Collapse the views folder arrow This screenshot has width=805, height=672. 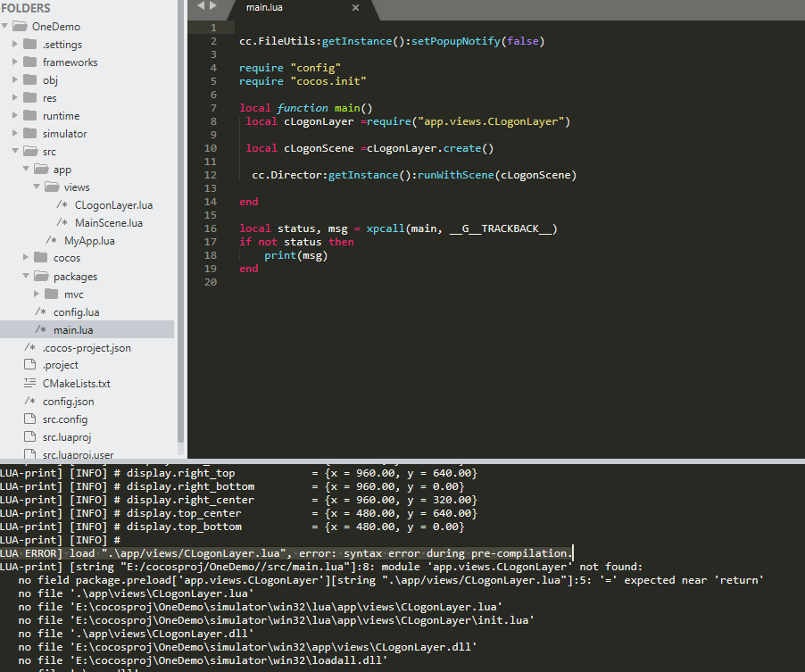point(37,187)
